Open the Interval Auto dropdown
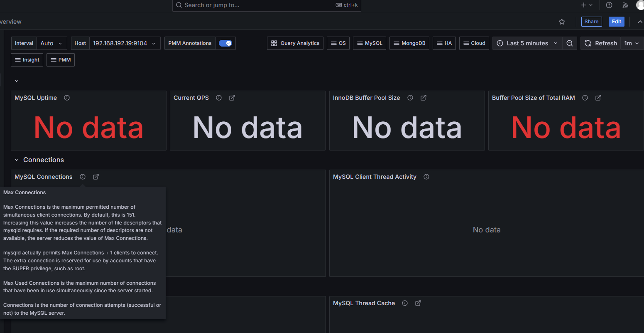The width and height of the screenshot is (644, 333). click(51, 43)
